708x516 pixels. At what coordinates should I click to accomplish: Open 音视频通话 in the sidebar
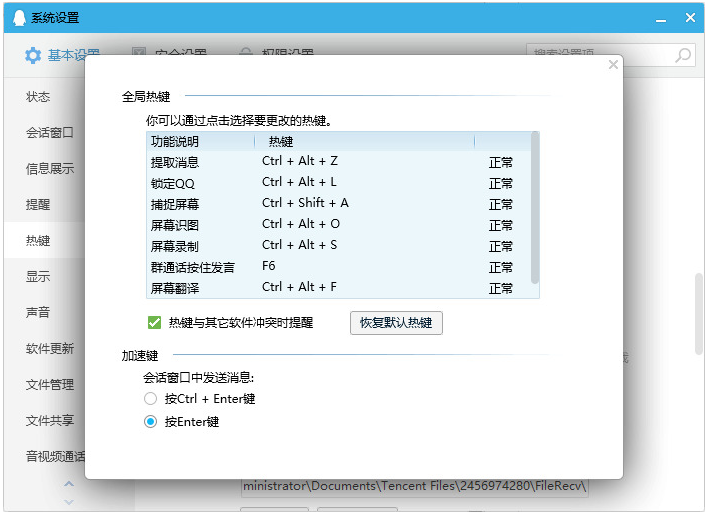[x=55, y=456]
